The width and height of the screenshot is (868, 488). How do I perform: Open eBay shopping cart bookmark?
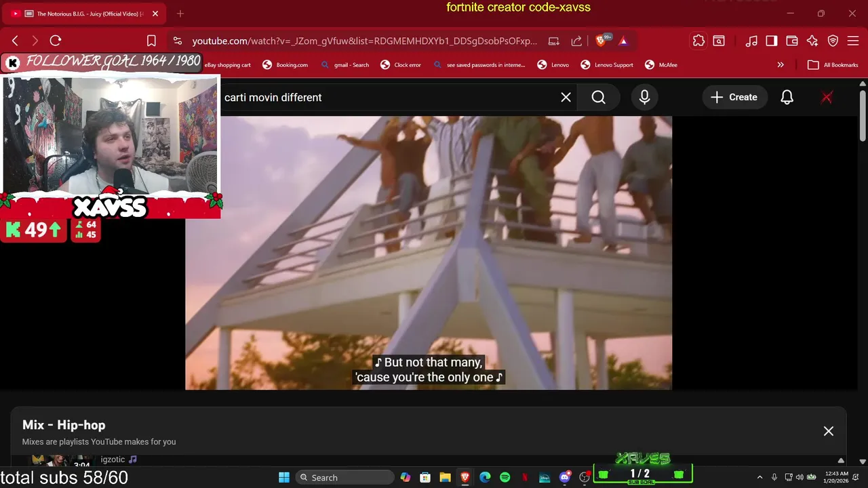click(228, 65)
